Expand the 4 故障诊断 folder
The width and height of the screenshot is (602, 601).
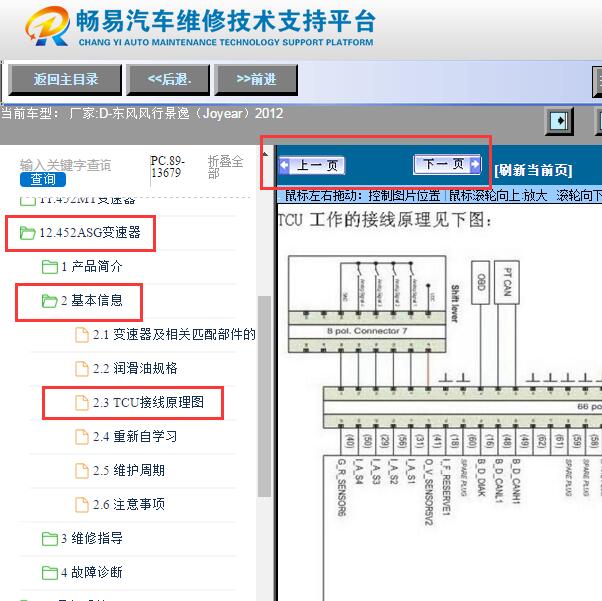[x=91, y=572]
